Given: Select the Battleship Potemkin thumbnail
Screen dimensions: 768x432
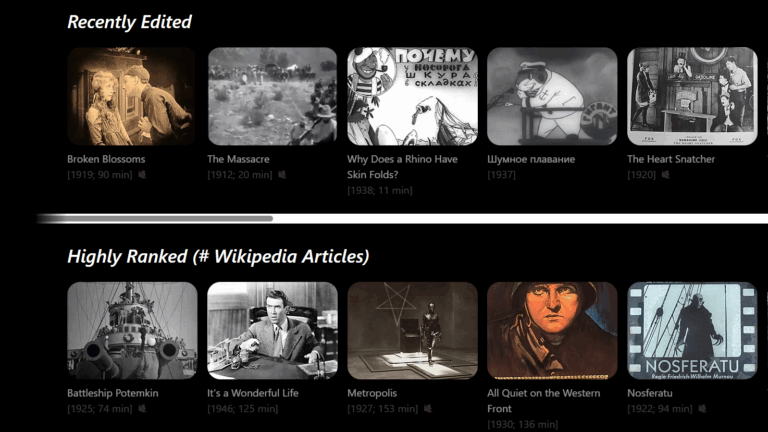Looking at the screenshot, I should click(132, 331).
